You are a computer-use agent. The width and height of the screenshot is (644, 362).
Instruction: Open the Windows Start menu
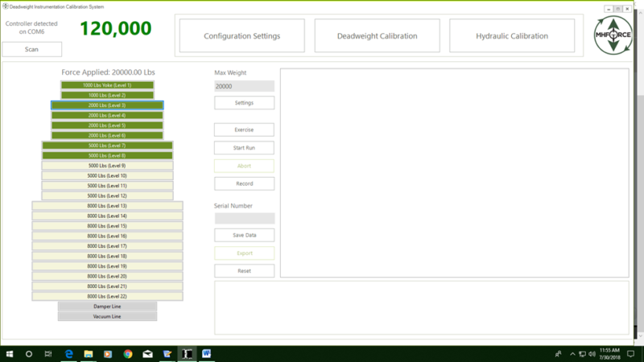(10, 354)
